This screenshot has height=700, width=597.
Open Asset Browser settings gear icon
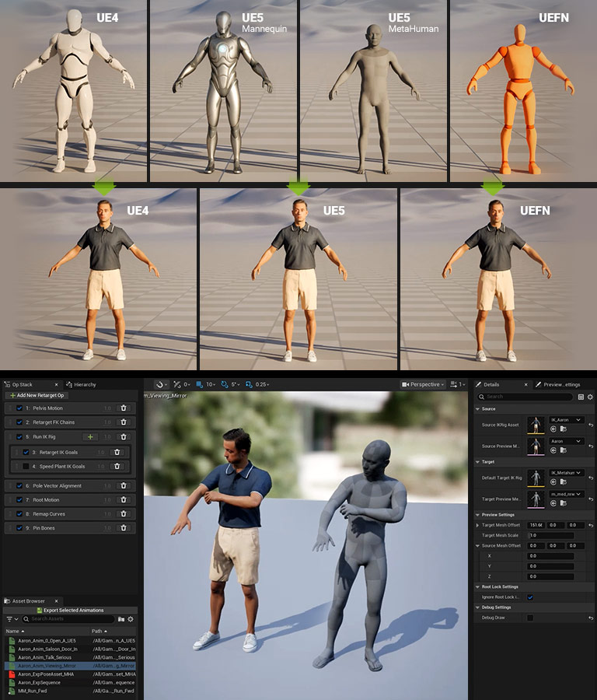click(131, 619)
